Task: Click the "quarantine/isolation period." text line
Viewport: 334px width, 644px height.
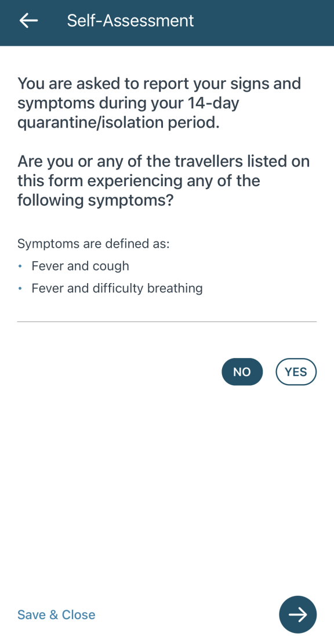Action: (119, 123)
